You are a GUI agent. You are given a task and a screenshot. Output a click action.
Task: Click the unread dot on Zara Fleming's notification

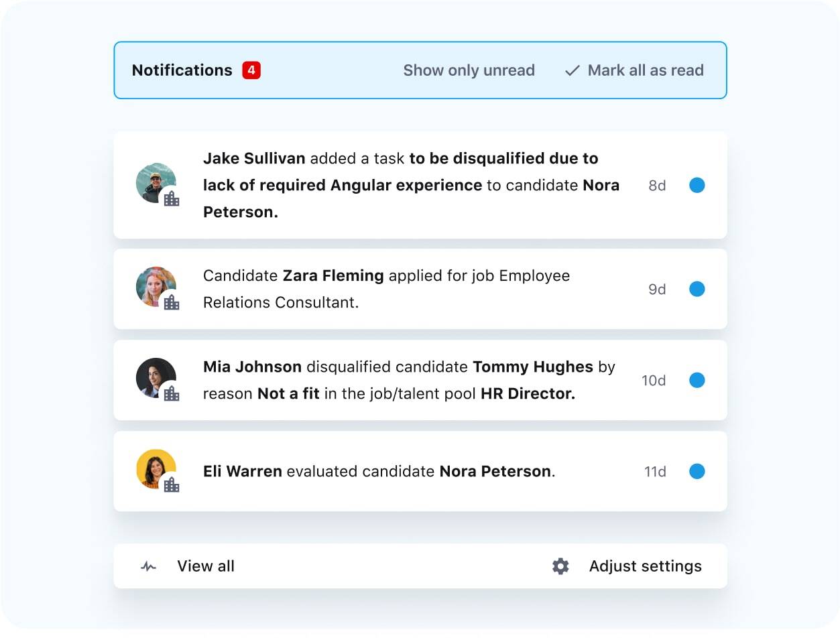[697, 289]
